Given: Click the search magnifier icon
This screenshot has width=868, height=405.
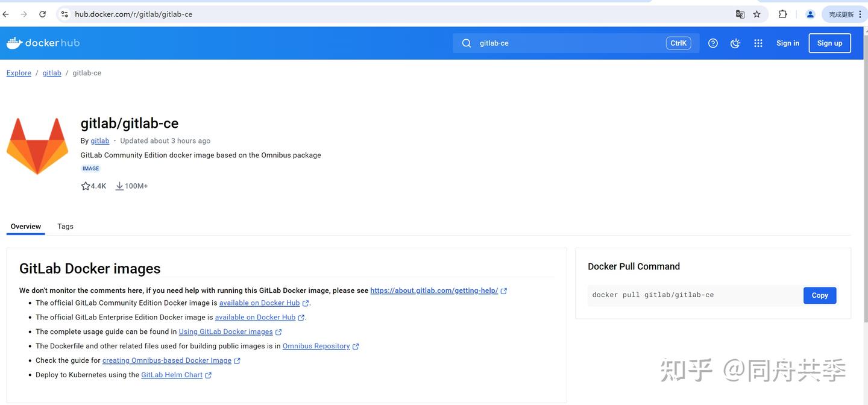Looking at the screenshot, I should [467, 43].
